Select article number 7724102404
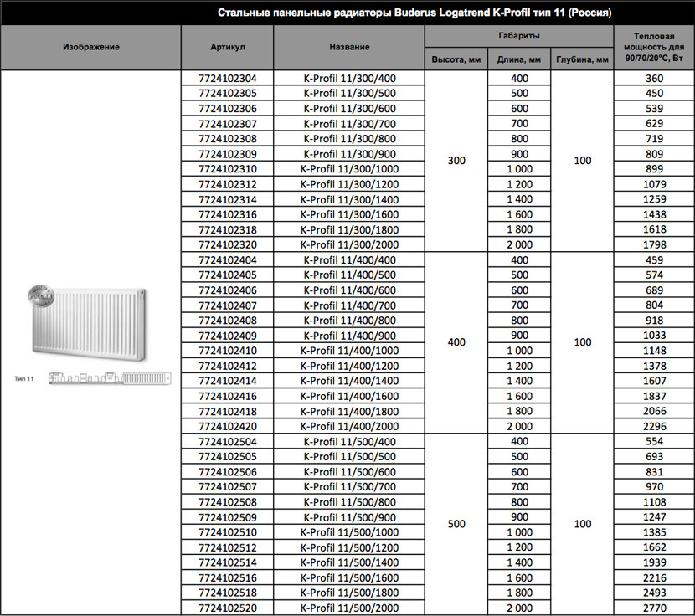This screenshot has height=616, width=695. [228, 260]
